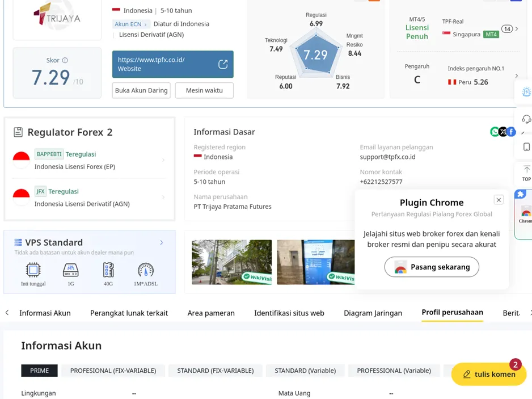This screenshot has width=532, height=399.
Task: Open the headset customer support icon
Action: pyautogui.click(x=526, y=119)
